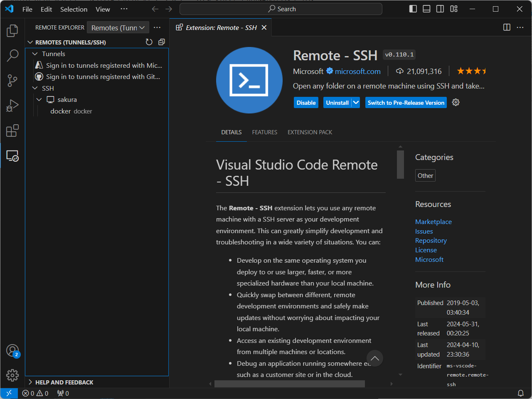
Task: Click the star rating of the extension
Action: click(x=471, y=71)
